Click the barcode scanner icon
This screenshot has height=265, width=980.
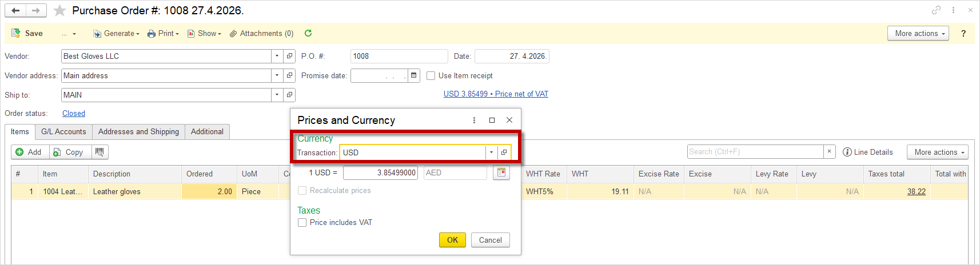click(x=99, y=152)
